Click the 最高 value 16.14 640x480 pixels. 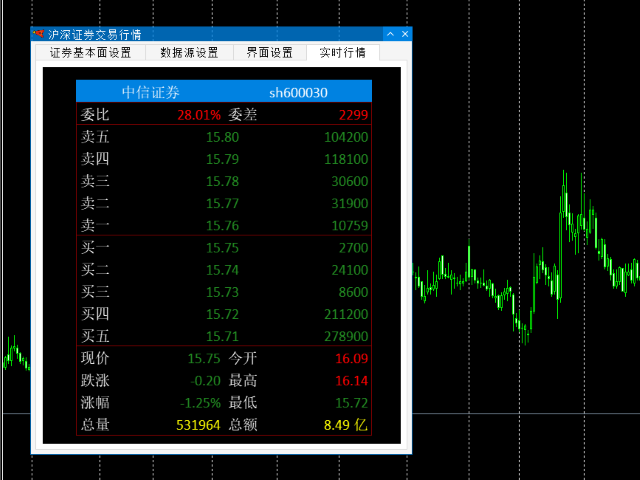(x=351, y=381)
